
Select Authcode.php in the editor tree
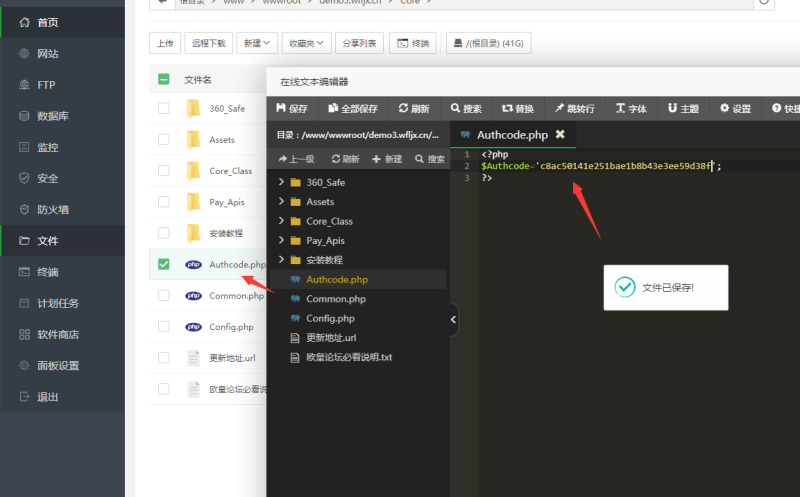(358, 279)
